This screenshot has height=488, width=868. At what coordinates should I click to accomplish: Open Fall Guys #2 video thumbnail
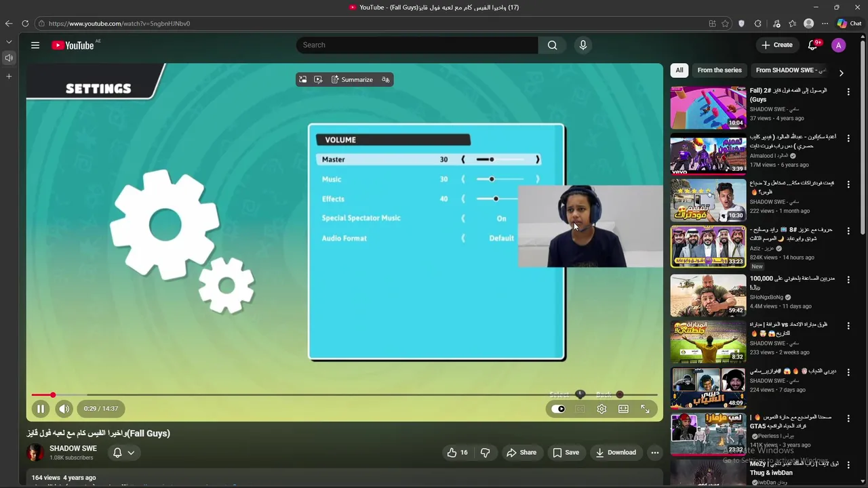point(708,107)
